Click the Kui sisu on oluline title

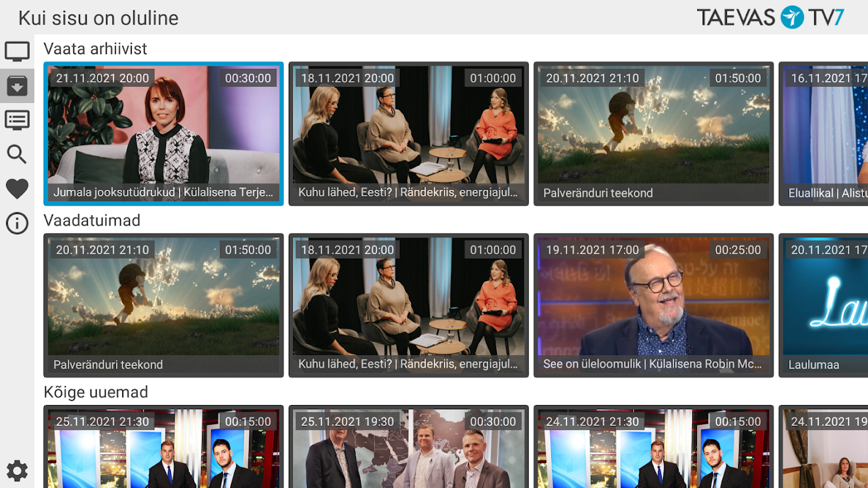[98, 18]
